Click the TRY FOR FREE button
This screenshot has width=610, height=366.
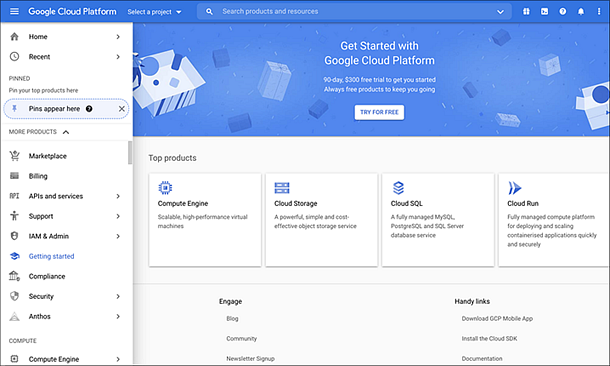(x=379, y=112)
